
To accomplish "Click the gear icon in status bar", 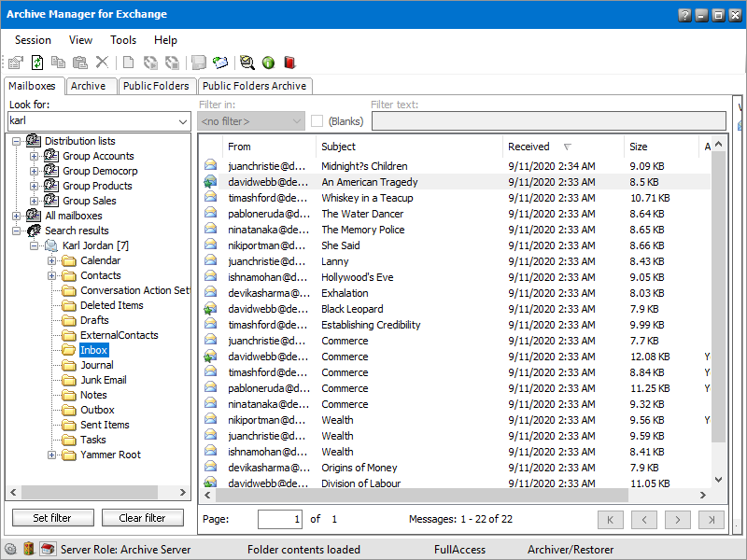I will 11,550.
